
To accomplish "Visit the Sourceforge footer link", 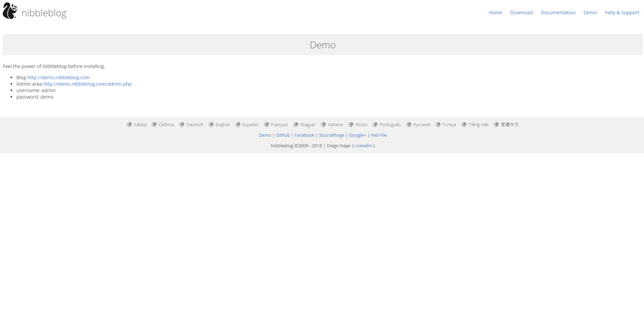I will pyautogui.click(x=332, y=135).
